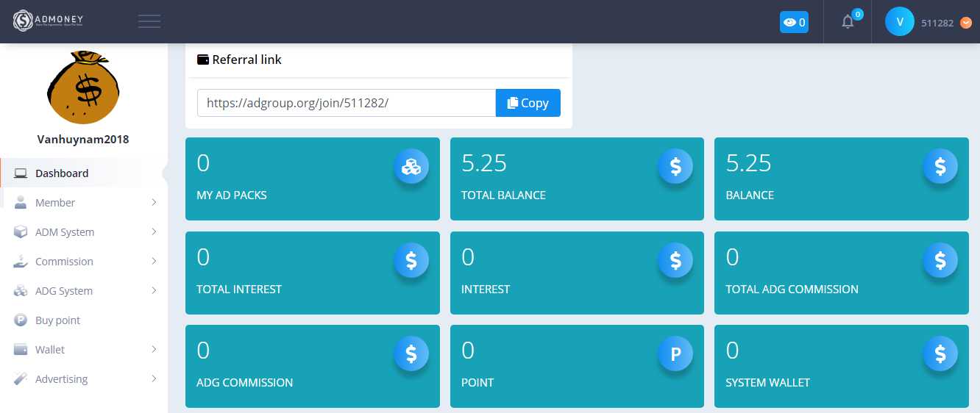Open the ADG System sidebar link
This screenshot has height=413, width=980.
click(63, 291)
